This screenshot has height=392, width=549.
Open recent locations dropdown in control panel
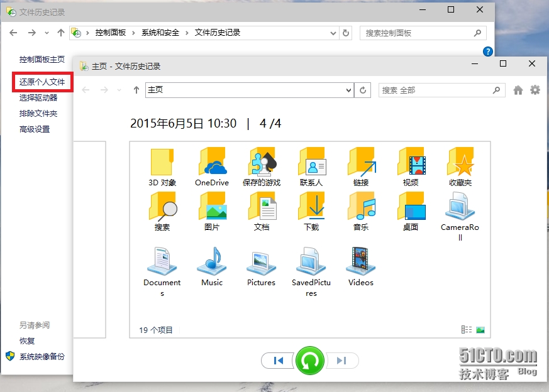47,33
